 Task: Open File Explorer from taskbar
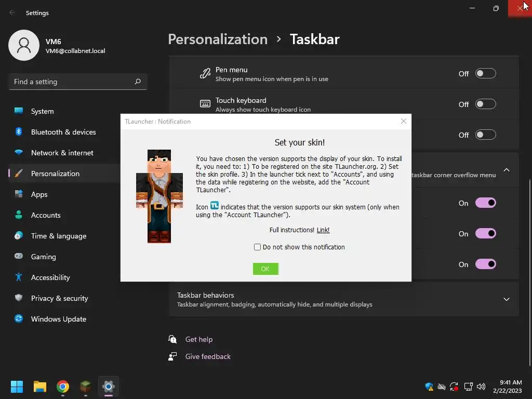coord(39,387)
